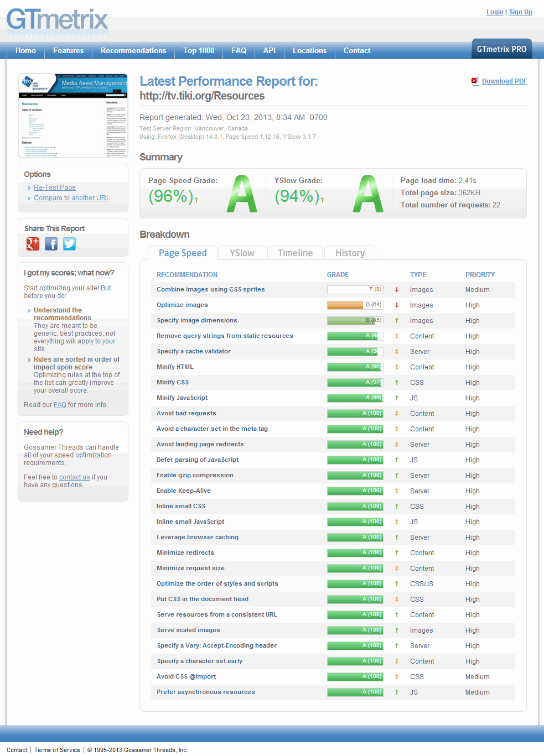
Task: Click the D (64) orange grade bar
Action: pyautogui.click(x=355, y=305)
